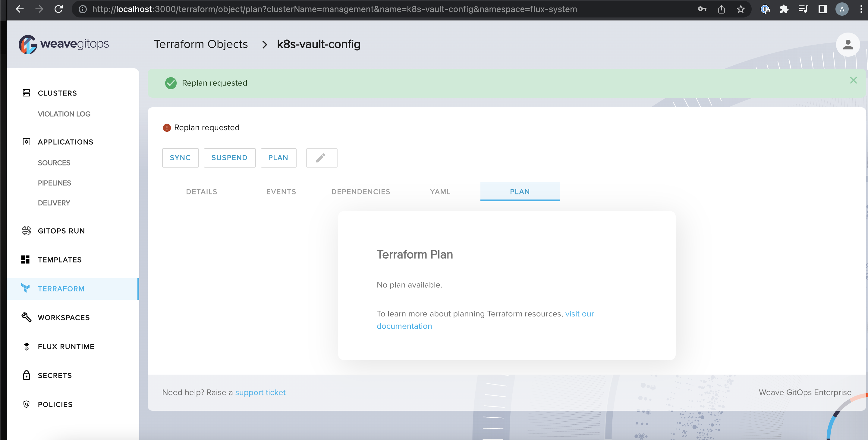Open the browser extensions puzzle icon
The height and width of the screenshot is (440, 868).
pos(784,9)
